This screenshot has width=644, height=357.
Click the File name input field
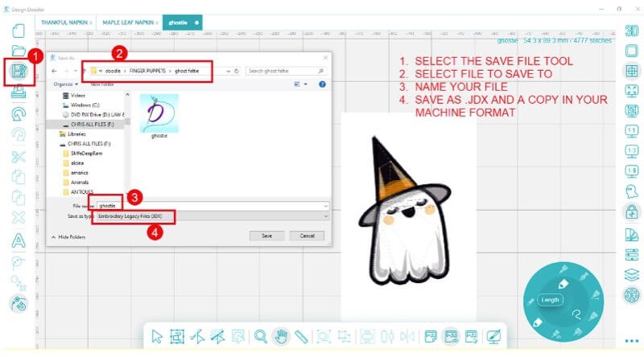coord(213,206)
